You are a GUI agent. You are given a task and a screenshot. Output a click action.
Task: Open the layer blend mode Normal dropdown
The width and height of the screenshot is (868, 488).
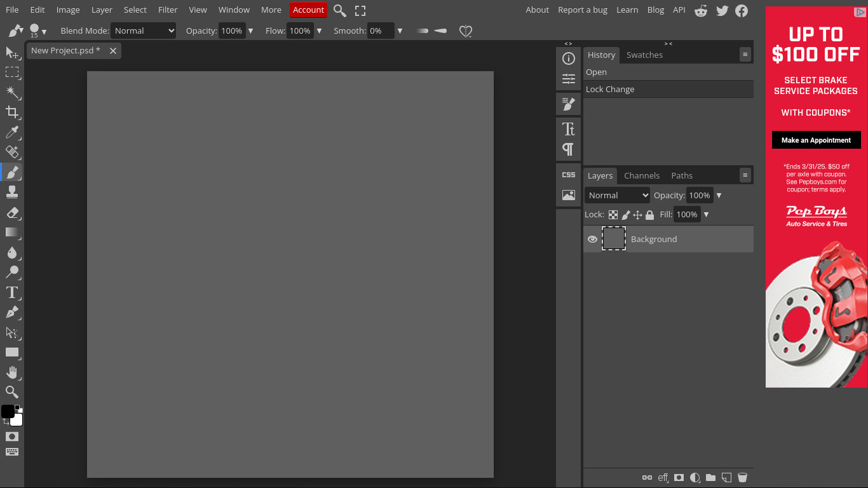click(618, 195)
